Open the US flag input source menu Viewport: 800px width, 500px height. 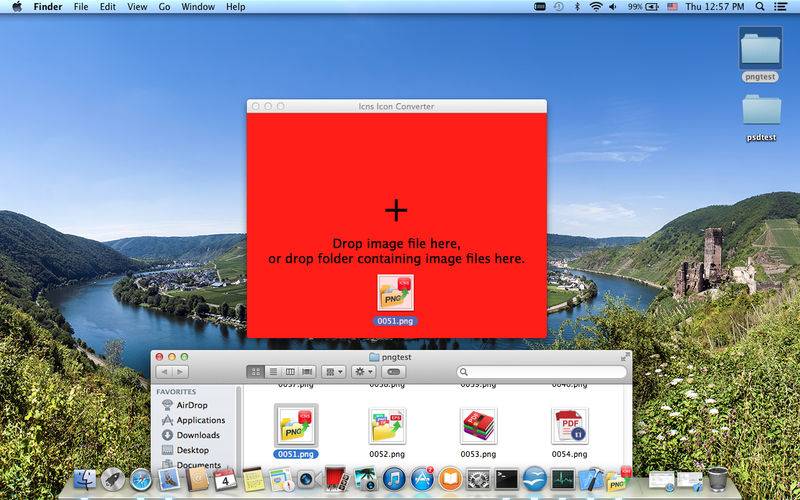pos(672,7)
